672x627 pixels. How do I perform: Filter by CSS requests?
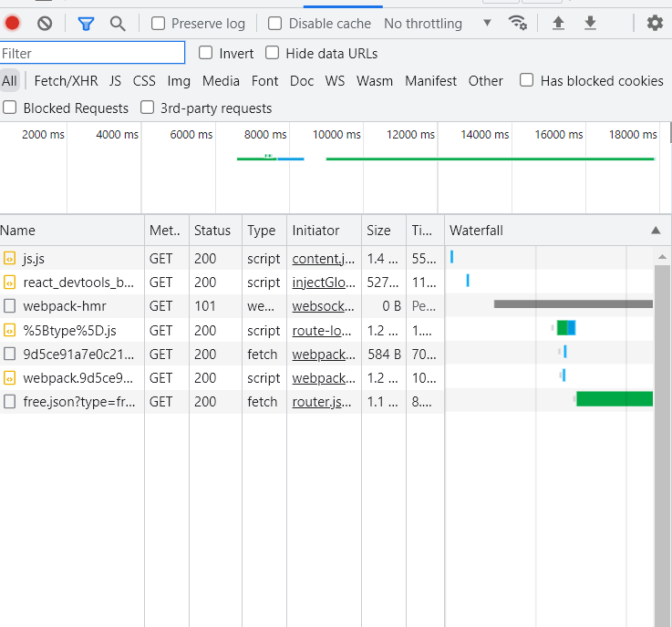(x=144, y=81)
